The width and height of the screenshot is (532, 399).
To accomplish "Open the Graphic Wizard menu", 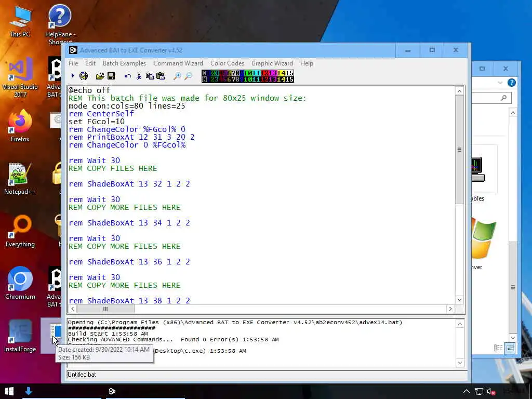I will 272,63.
